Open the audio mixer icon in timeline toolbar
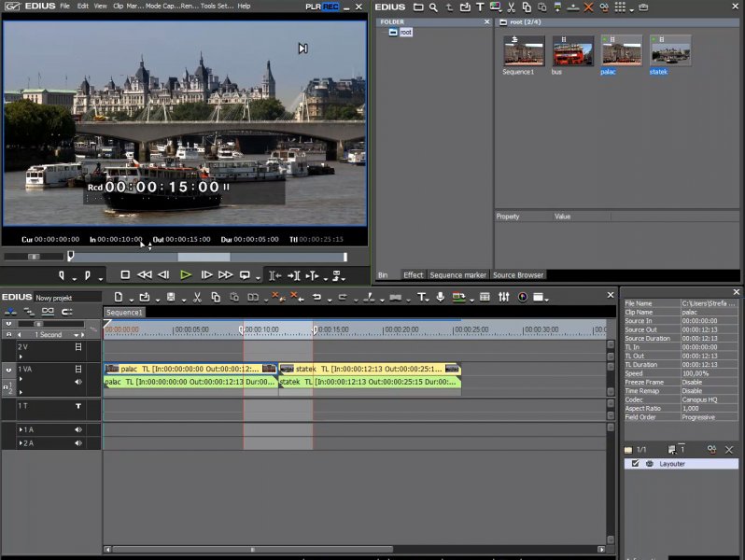Viewport: 745px width, 560px height. [504, 297]
